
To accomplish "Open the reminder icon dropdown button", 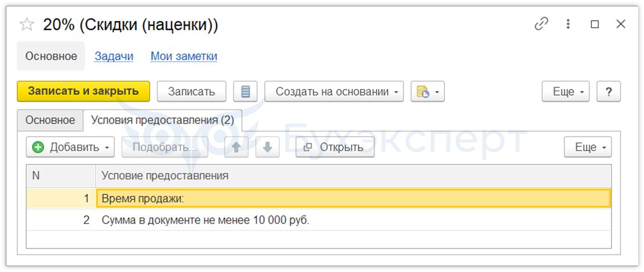I will [x=428, y=91].
